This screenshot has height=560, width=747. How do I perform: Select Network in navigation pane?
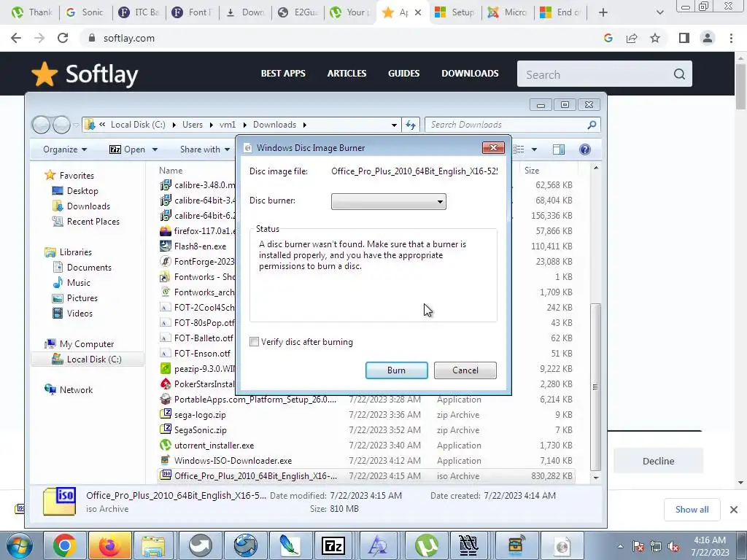tap(76, 390)
